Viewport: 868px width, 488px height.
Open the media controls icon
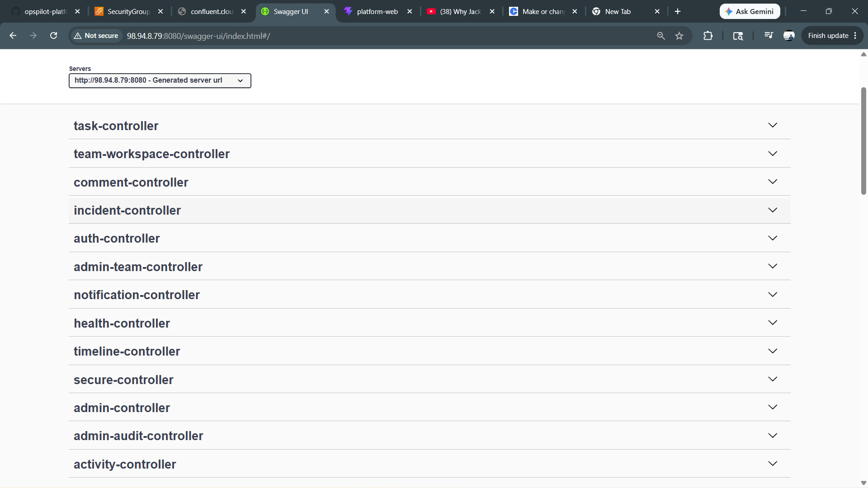point(769,36)
